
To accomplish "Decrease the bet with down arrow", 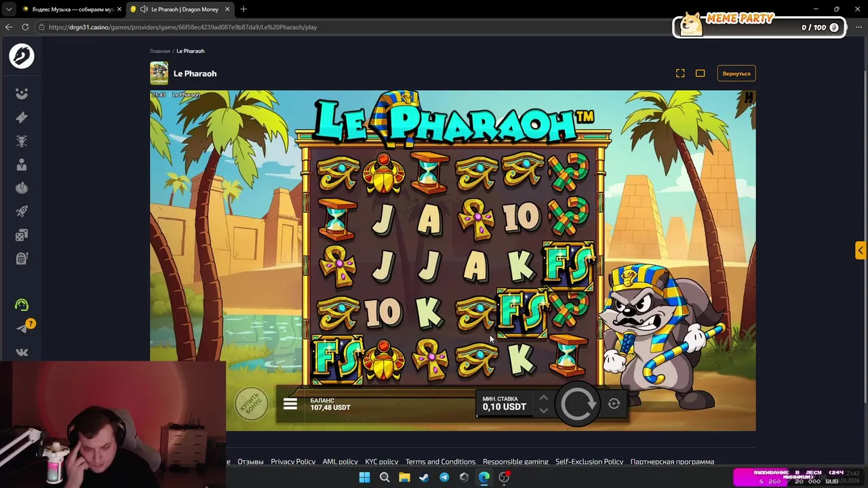I will pos(543,410).
